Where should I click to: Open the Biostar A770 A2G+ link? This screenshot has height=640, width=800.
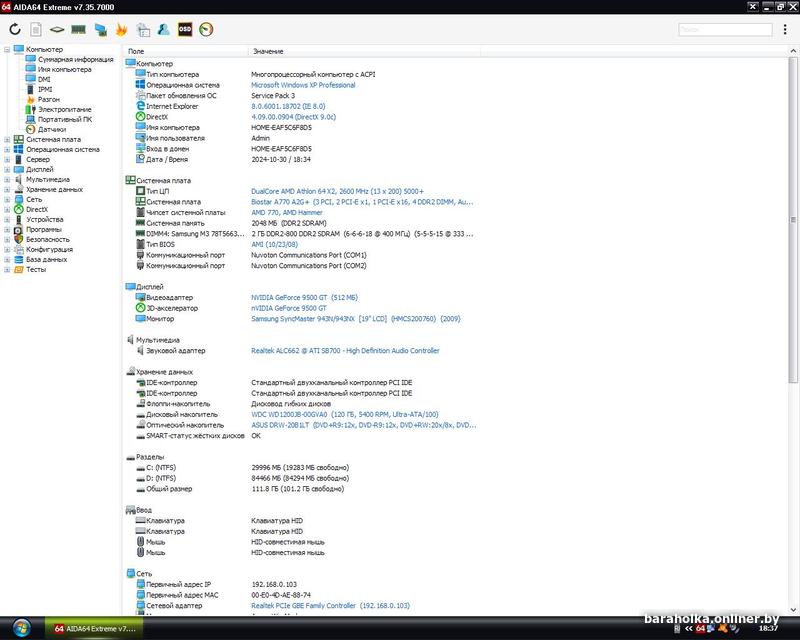[362, 202]
